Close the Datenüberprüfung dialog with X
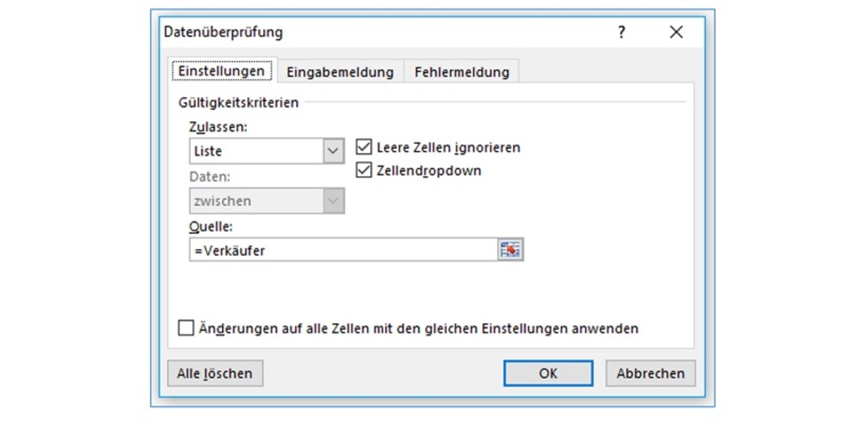This screenshot has width=868, height=423. point(676,33)
